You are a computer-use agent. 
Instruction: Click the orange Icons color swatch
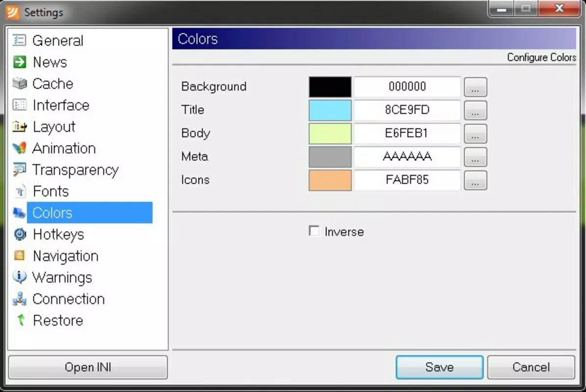330,180
